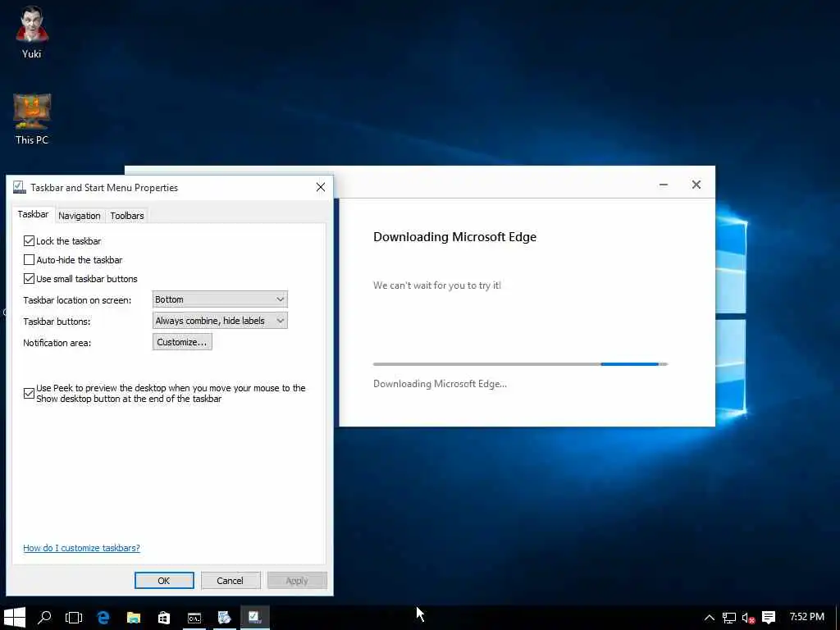Open the Taskbar buttons dropdown
The height and width of the screenshot is (630, 840).
tap(220, 321)
